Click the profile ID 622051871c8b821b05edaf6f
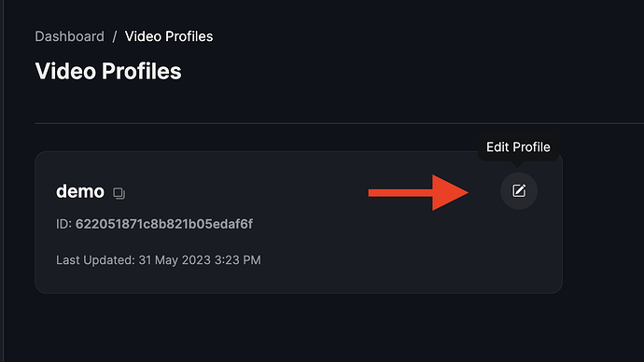This screenshot has height=362, width=644. click(164, 224)
